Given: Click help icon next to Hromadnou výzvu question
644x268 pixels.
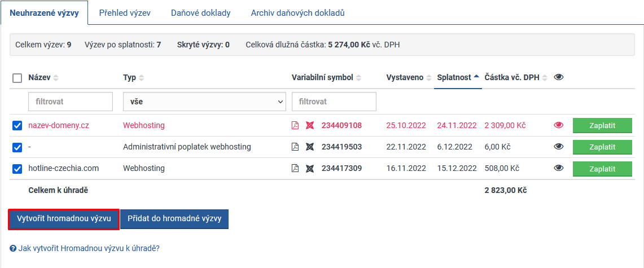Looking at the screenshot, I should tap(12, 248).
